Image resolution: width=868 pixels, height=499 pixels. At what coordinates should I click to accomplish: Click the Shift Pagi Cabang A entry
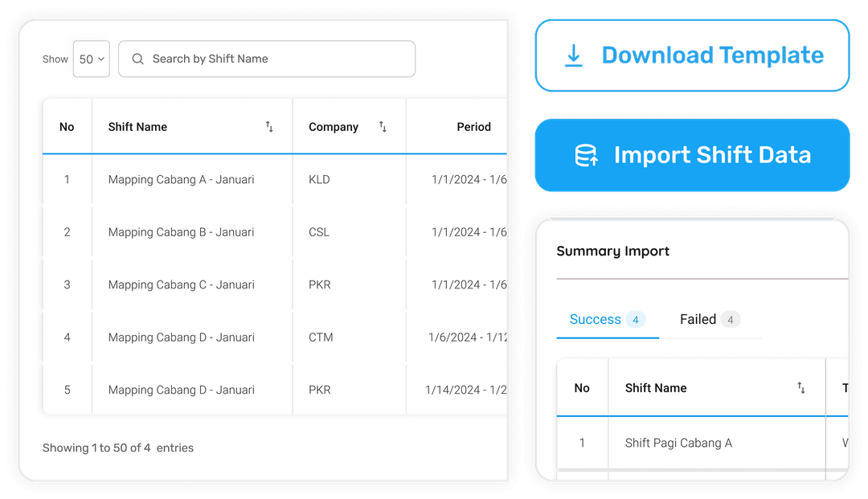pos(678,443)
